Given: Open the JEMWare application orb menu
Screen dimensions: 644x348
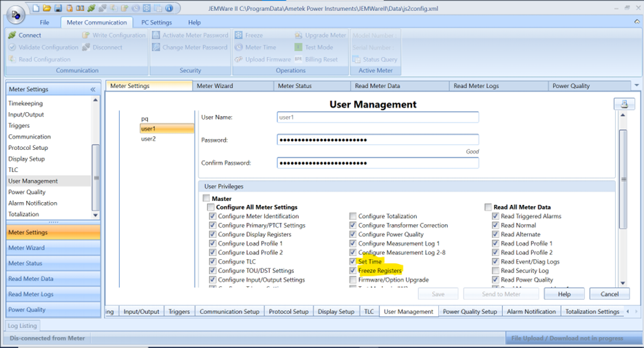Looking at the screenshot, I should click(16, 14).
